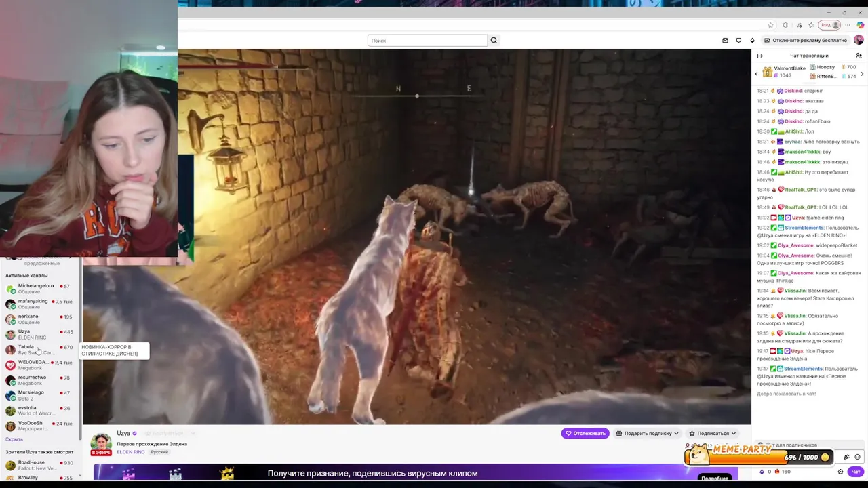Open the nerixane channel

39,319
